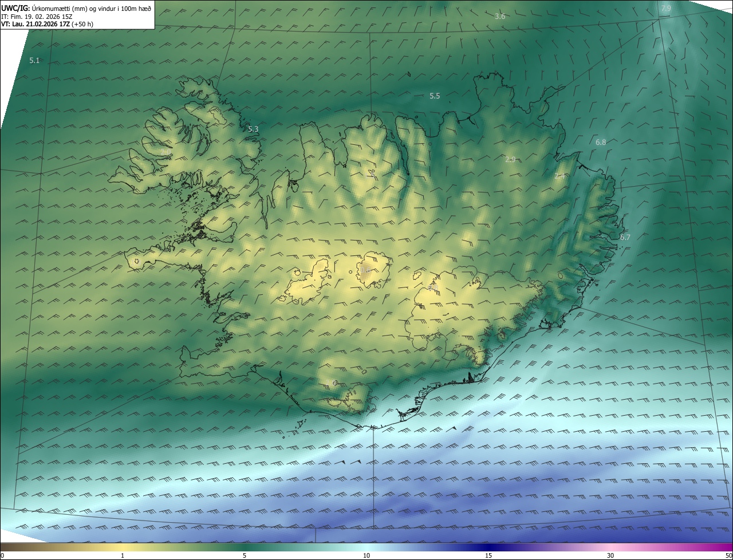Click the color scale tick label 10
This screenshot has height=560, width=733.
coord(366,555)
